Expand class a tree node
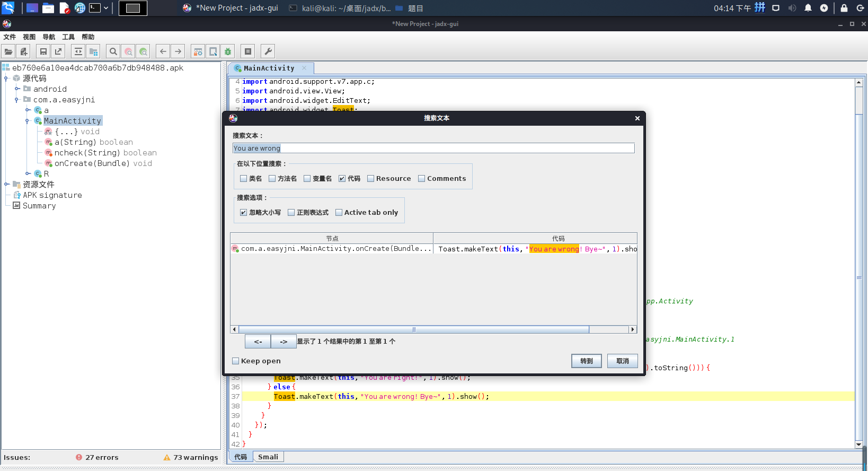The height and width of the screenshot is (471, 868). [28, 110]
